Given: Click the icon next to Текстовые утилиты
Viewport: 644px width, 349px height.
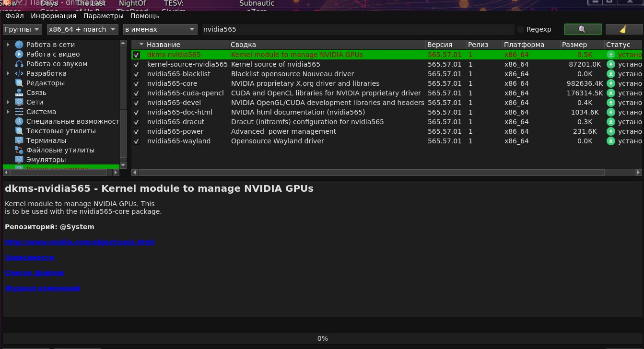Looking at the screenshot, I should [x=19, y=131].
